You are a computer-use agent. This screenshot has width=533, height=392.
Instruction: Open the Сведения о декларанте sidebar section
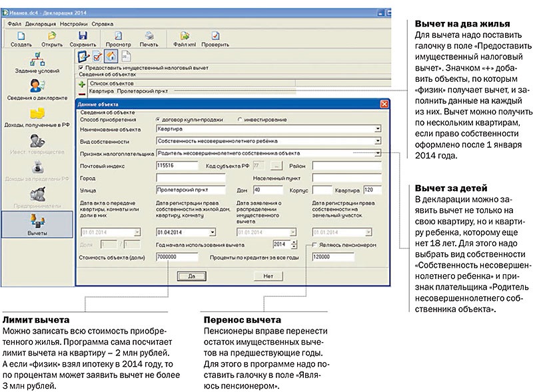point(37,90)
